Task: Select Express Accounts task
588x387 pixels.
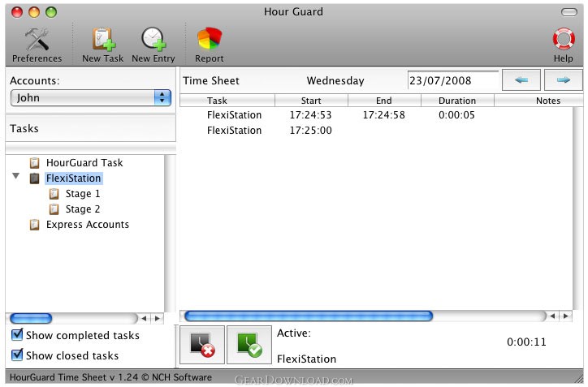Action: pos(88,225)
